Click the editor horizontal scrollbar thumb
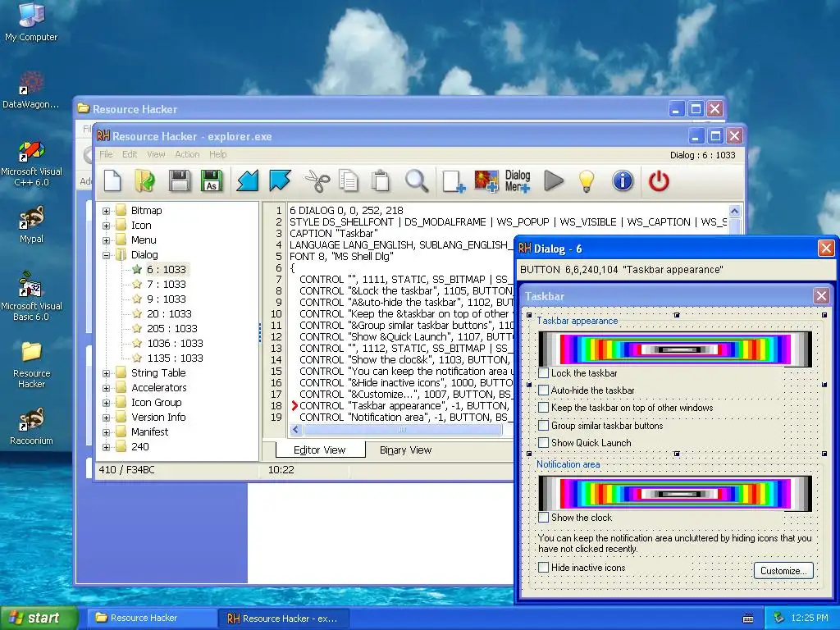Image resolution: width=840 pixels, height=630 pixels. pos(403,430)
